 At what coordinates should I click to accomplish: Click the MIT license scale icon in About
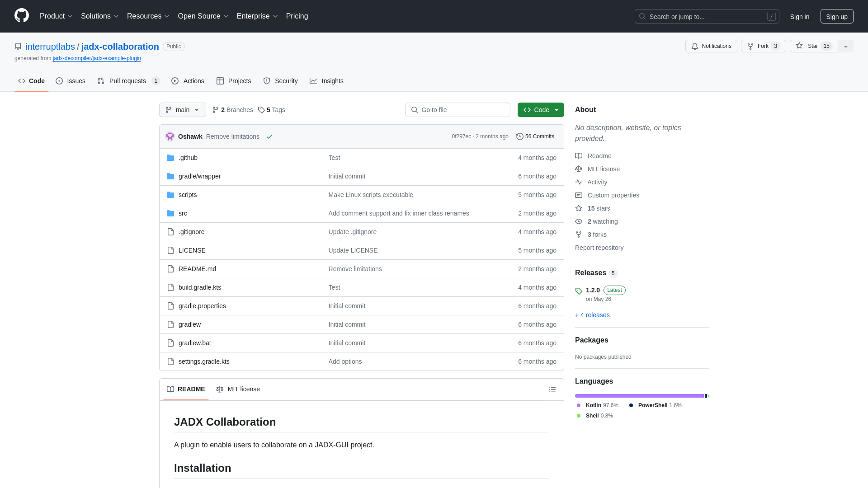point(579,169)
